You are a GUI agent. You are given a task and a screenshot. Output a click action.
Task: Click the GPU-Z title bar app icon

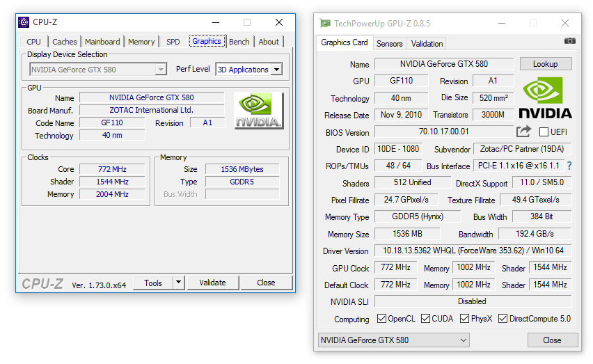[x=325, y=23]
